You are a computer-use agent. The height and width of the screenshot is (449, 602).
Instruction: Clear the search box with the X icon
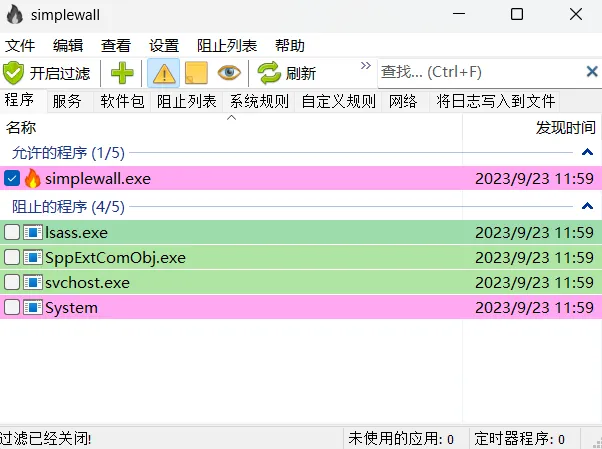click(x=592, y=71)
